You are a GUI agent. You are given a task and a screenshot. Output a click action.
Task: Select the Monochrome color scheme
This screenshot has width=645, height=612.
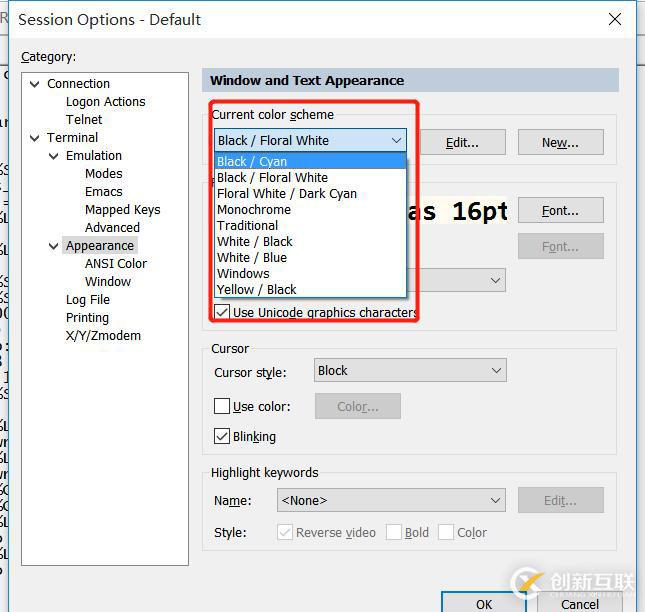[x=310, y=209]
